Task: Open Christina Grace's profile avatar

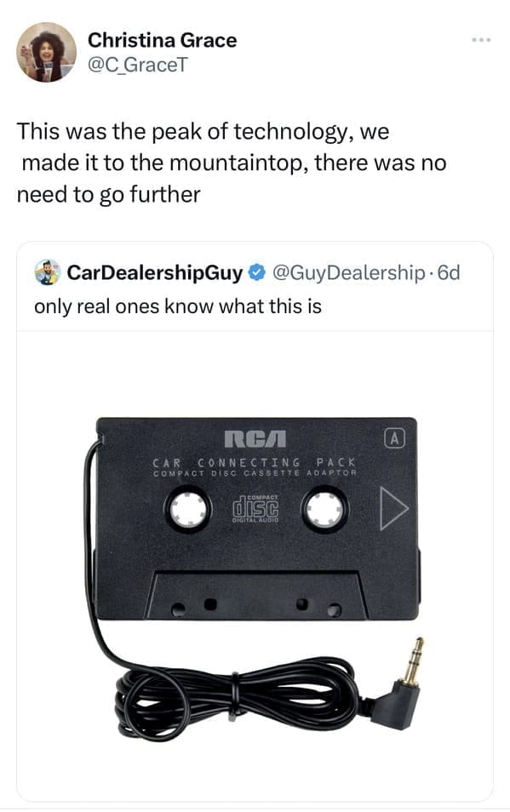Action: pyautogui.click(x=47, y=52)
